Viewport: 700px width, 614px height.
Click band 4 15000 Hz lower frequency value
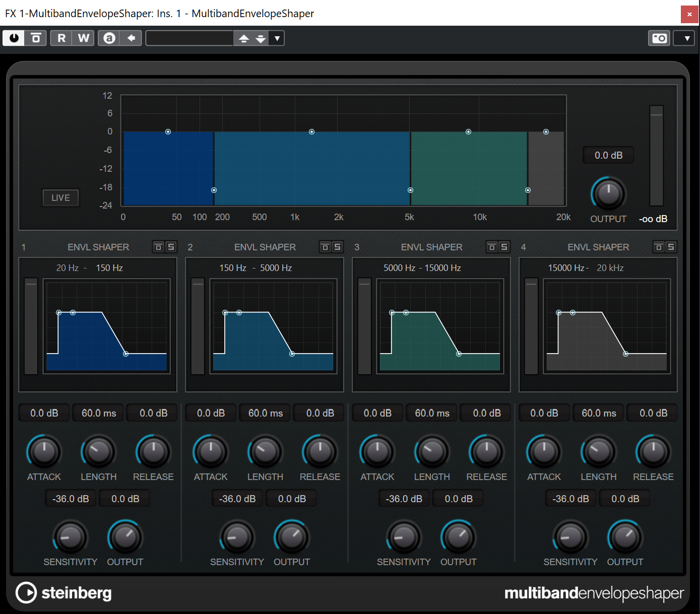566,268
